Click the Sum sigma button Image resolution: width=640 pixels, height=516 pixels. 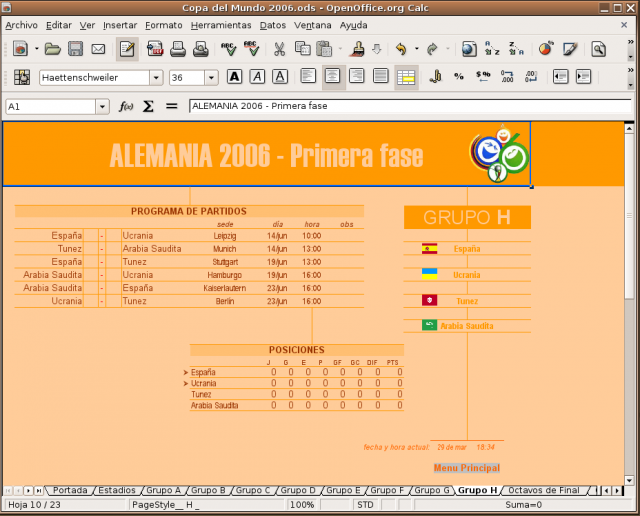(x=148, y=107)
